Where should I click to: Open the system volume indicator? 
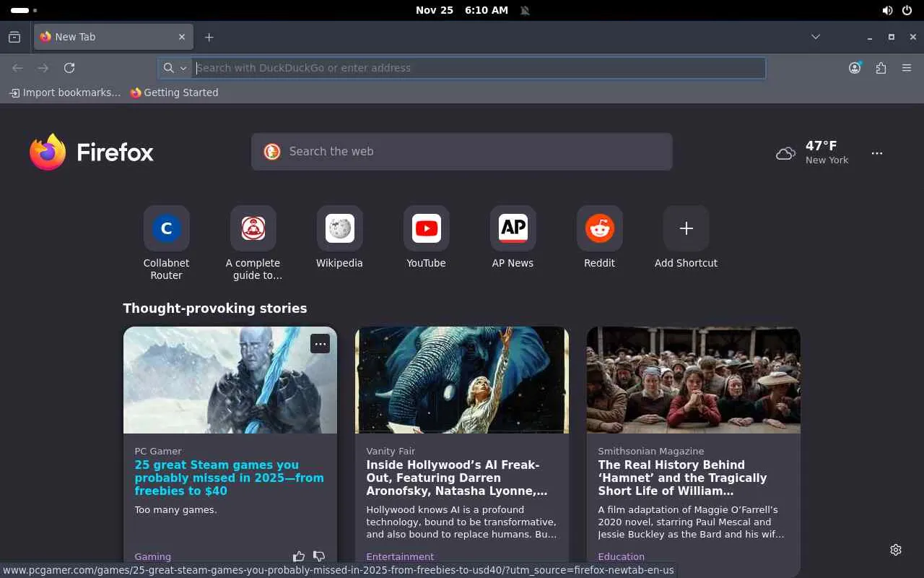pos(887,10)
